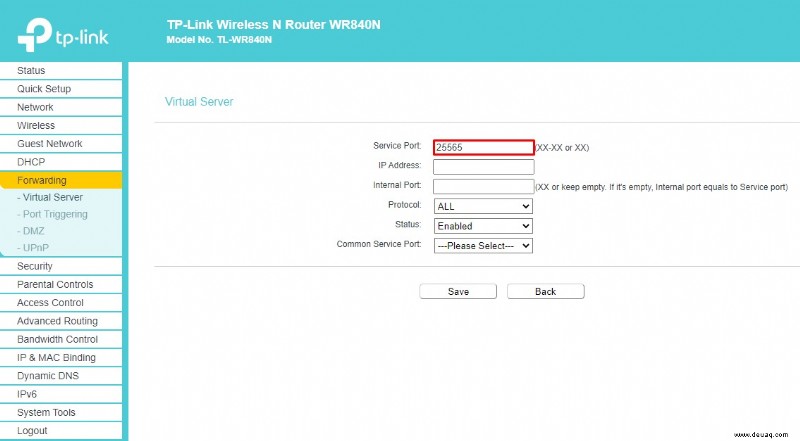Open the DMZ submenu

point(31,231)
